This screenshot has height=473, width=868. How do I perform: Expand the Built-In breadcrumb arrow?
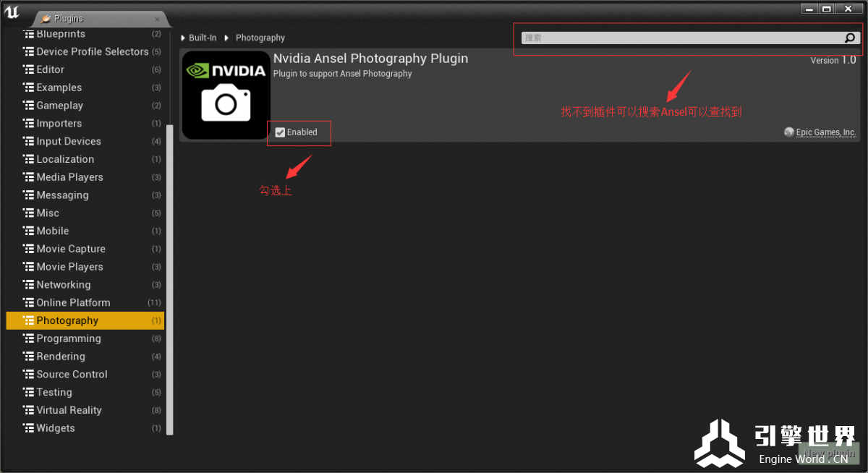pos(184,38)
